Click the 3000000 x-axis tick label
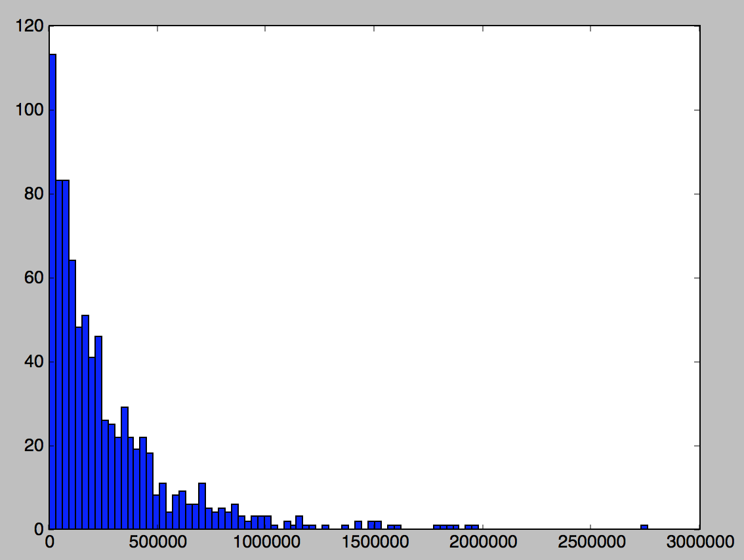744x560 pixels. pos(699,542)
